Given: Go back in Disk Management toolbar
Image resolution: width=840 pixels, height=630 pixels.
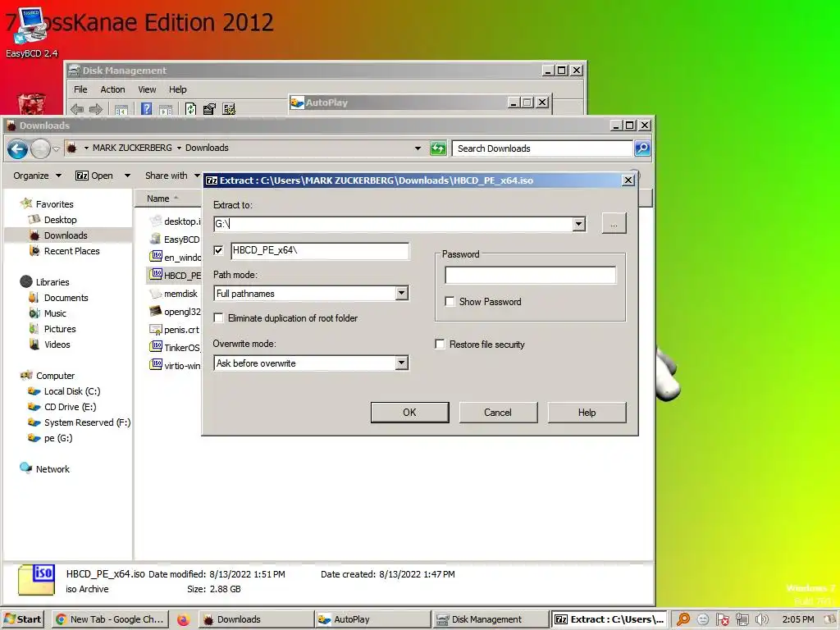Looking at the screenshot, I should 77,109.
